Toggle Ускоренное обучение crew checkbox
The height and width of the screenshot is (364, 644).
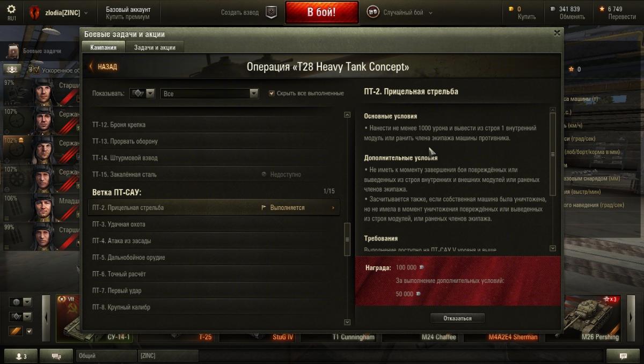(36, 70)
